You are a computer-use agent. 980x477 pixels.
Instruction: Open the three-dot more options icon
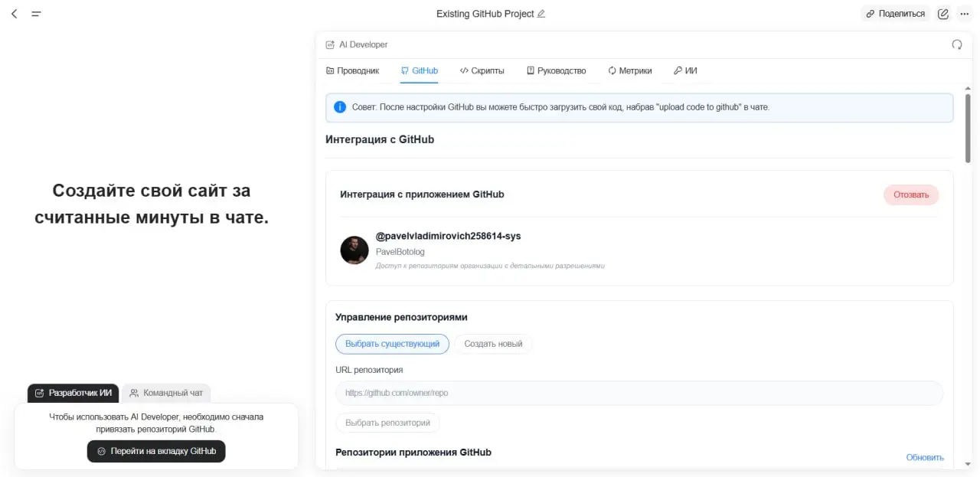click(x=964, y=13)
